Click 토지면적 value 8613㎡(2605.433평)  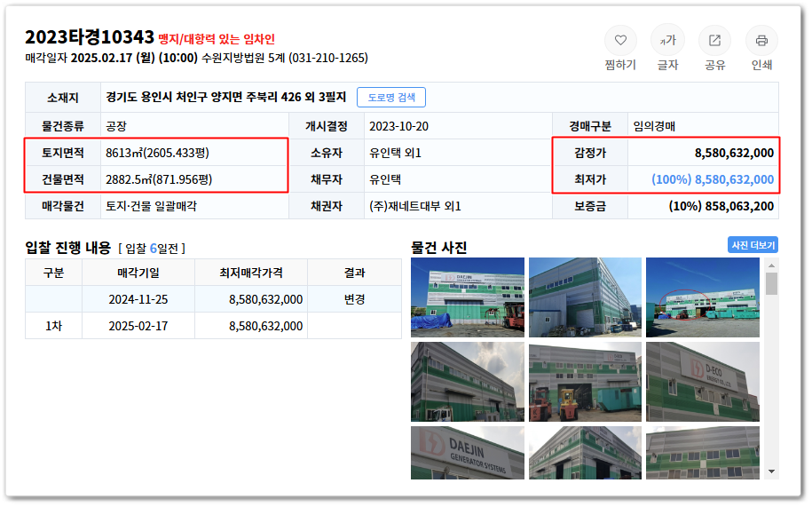point(157,153)
